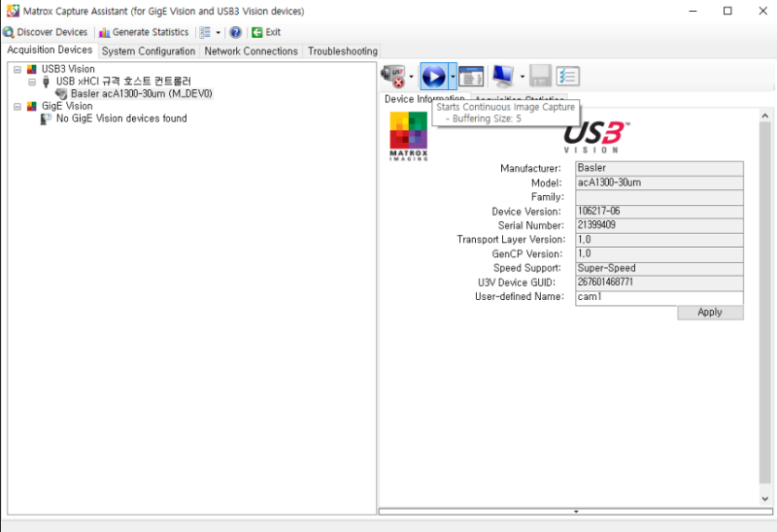Click scroll up arrow in device panel
The width and height of the screenshot is (777, 532).
point(765,116)
